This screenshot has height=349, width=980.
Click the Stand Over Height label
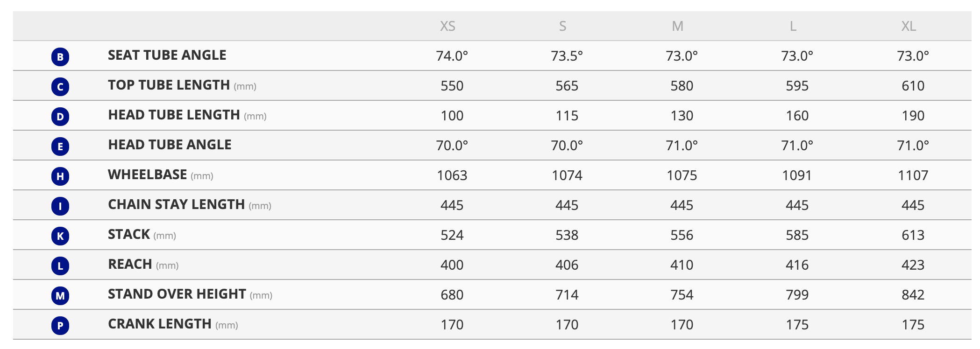(x=177, y=294)
